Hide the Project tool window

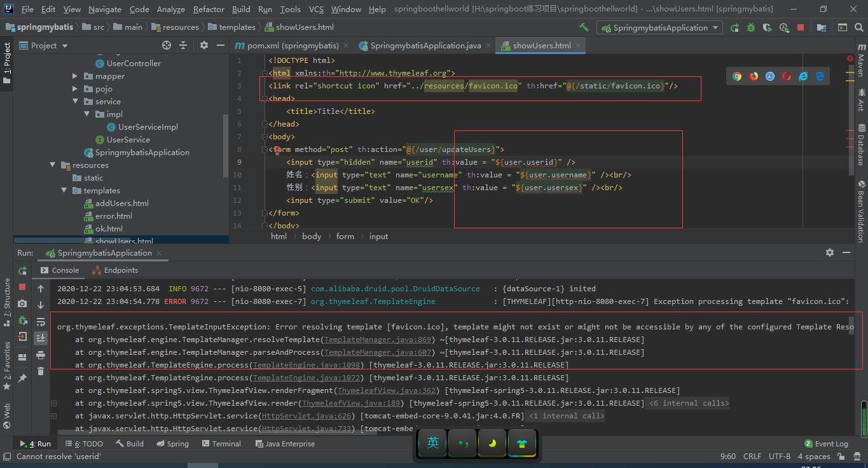[219, 45]
